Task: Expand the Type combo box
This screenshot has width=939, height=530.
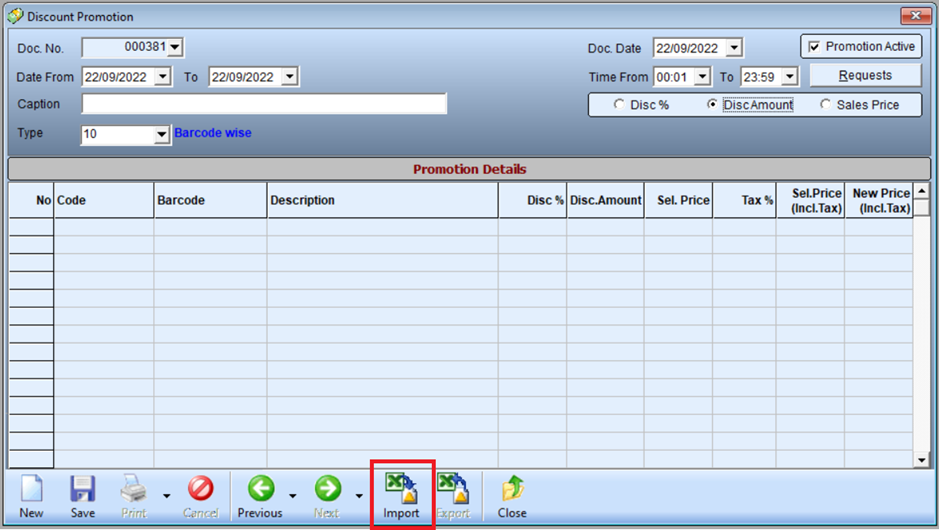Action: pos(162,135)
